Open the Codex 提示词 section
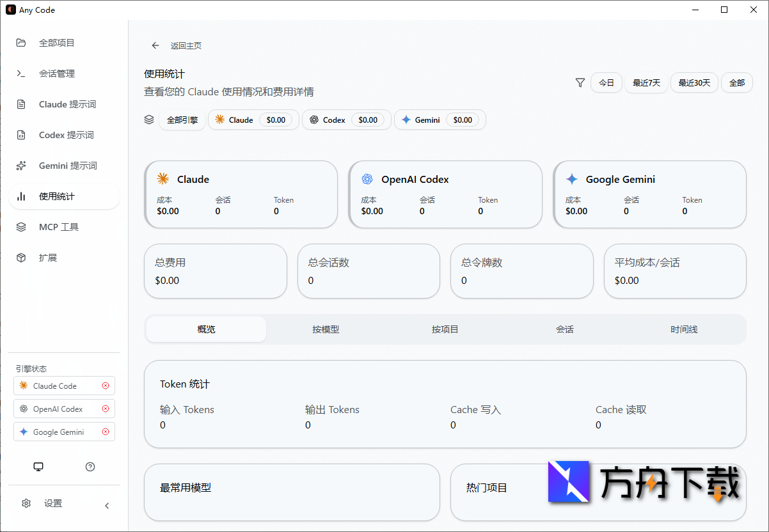The height and width of the screenshot is (532, 769). coord(58,135)
